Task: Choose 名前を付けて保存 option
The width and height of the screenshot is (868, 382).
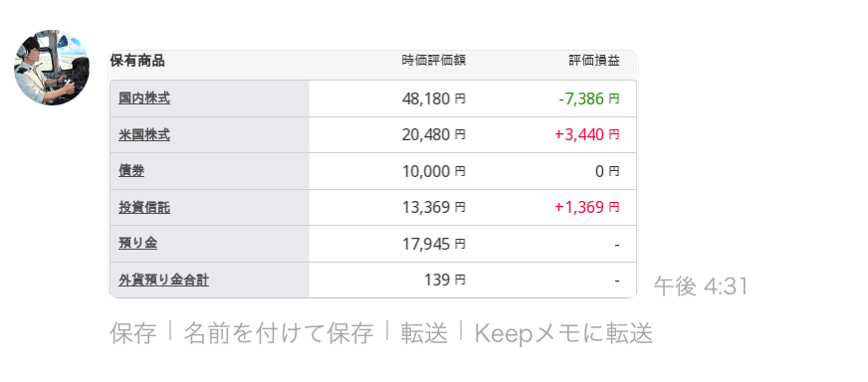Action: [278, 333]
